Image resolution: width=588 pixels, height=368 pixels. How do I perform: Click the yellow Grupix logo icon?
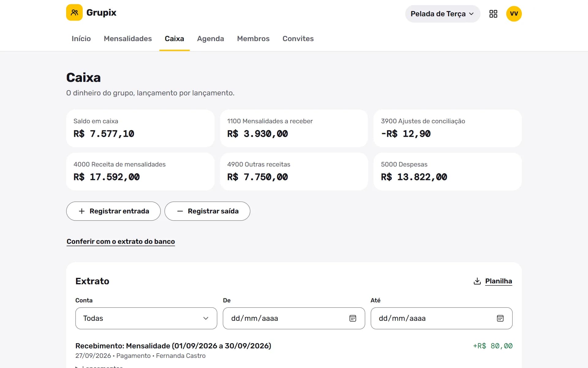coord(74,13)
